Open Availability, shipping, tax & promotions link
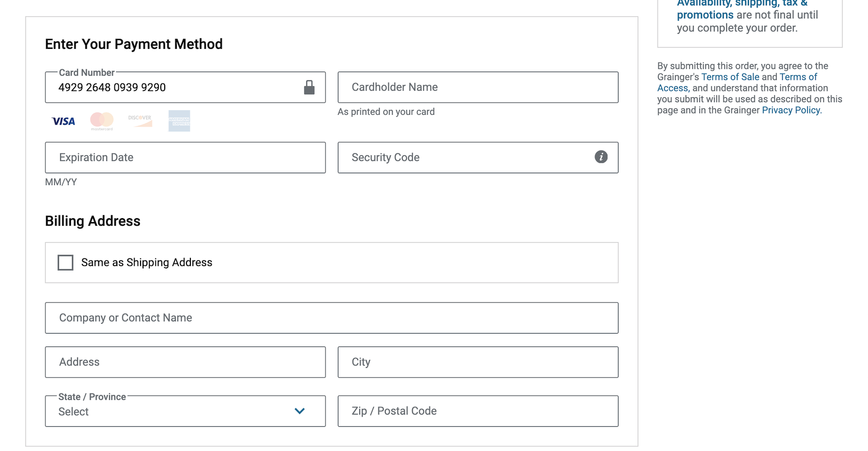This screenshot has width=868, height=451. (741, 4)
